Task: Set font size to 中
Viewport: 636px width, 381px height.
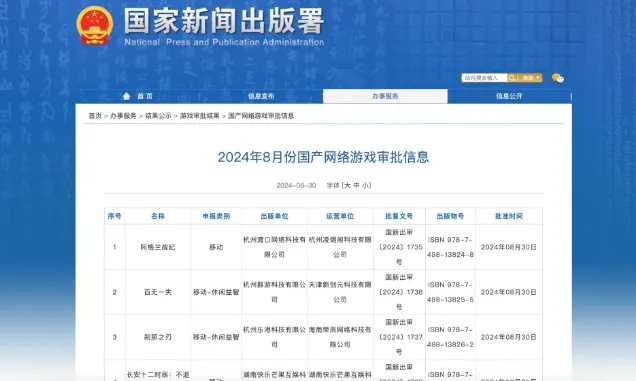Action: [x=356, y=185]
